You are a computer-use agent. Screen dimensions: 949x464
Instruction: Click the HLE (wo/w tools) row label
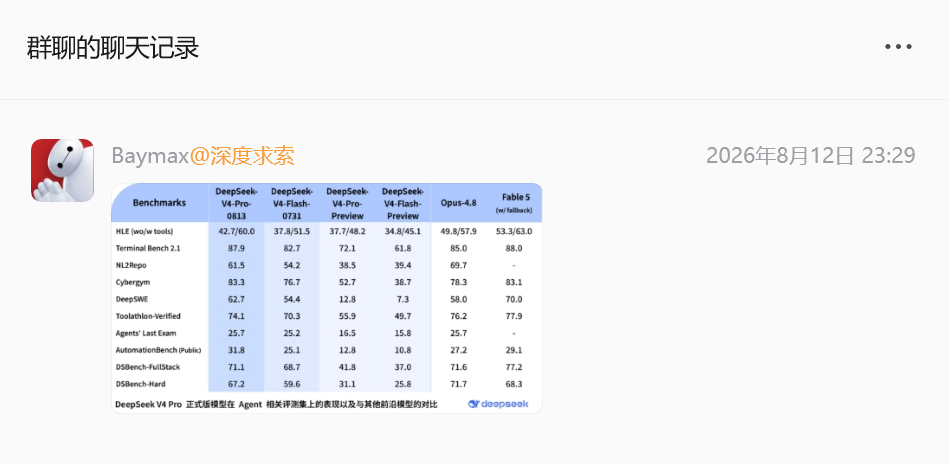click(x=145, y=231)
